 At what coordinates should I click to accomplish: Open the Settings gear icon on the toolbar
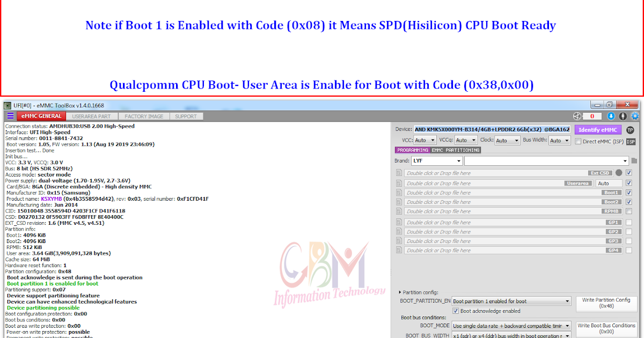tap(635, 116)
